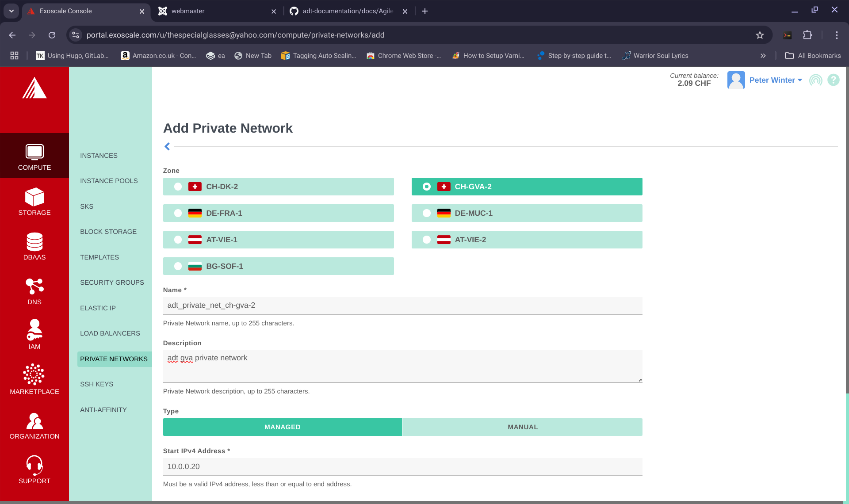Select the CH-DK-2 zone radio
This screenshot has width=849, height=504.
pyautogui.click(x=178, y=187)
